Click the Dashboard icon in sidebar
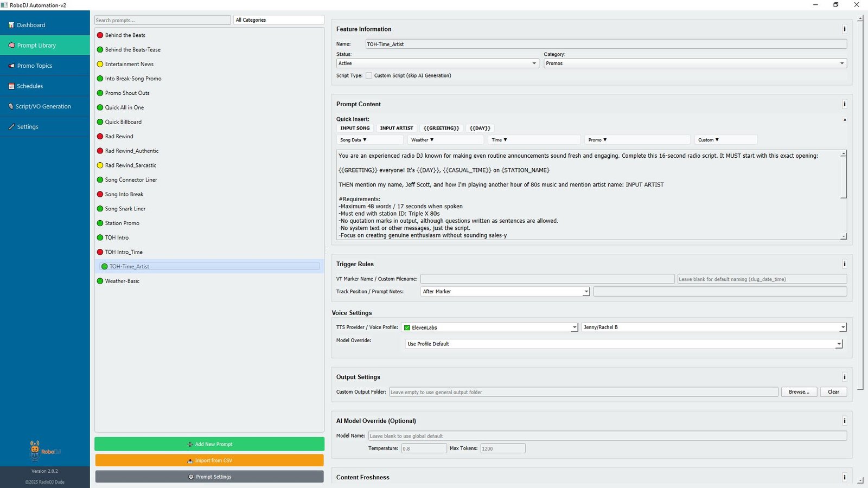 pos(11,25)
